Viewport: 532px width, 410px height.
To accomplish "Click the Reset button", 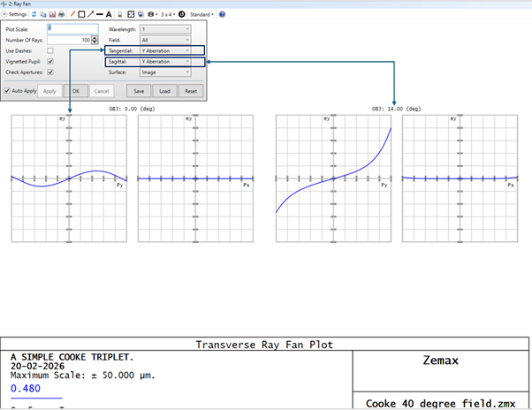I will click(190, 91).
